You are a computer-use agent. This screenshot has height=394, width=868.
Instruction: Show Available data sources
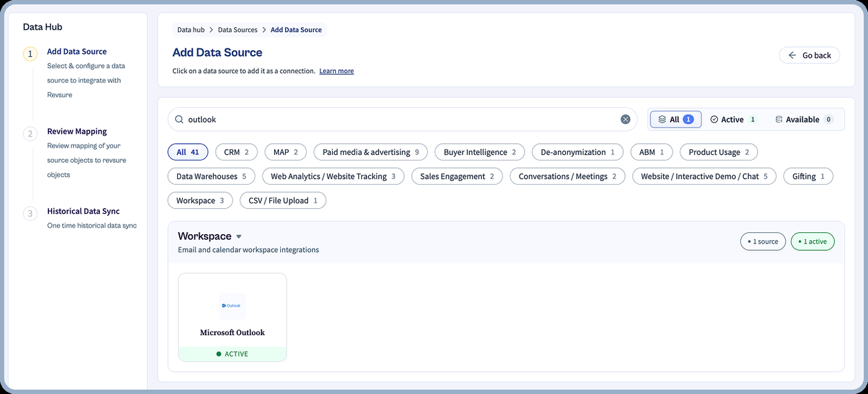[804, 120]
